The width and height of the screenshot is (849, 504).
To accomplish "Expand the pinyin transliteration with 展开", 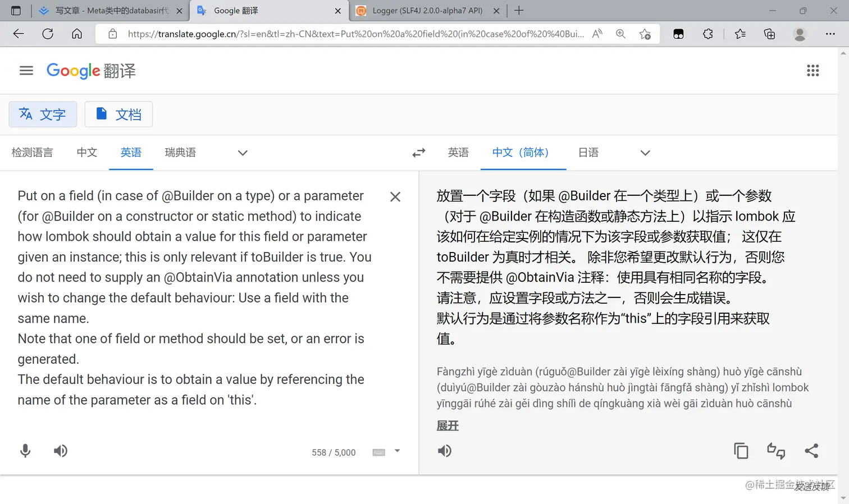I will [448, 425].
